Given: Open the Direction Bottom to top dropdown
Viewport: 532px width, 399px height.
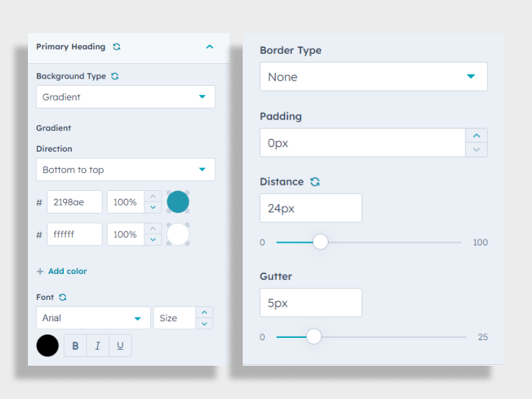Looking at the screenshot, I should tap(126, 170).
